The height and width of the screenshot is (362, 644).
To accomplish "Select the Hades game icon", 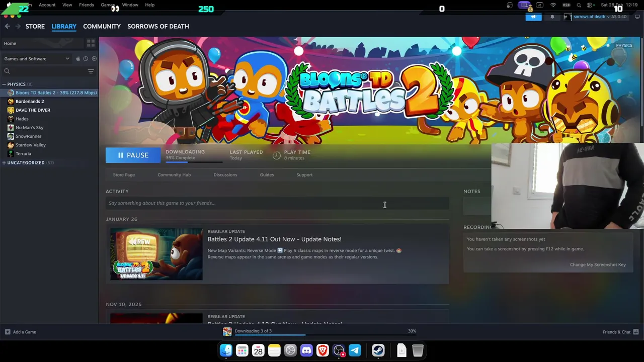I will tap(11, 119).
